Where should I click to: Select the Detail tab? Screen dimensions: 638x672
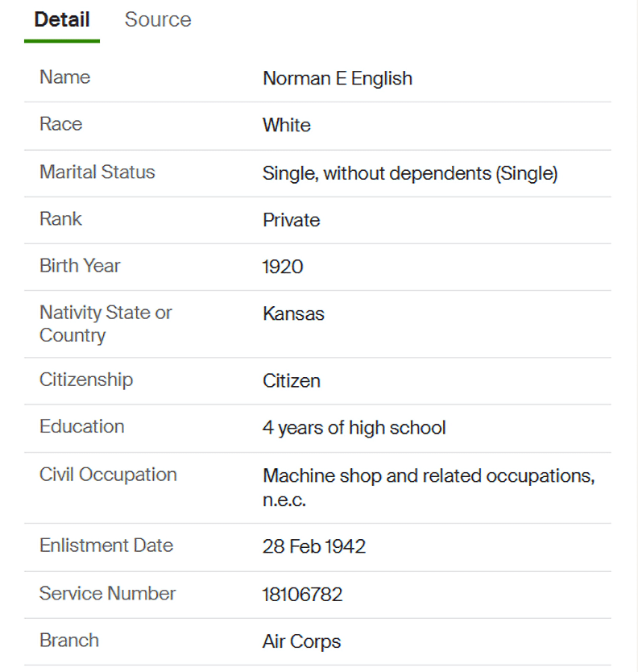pos(62,20)
